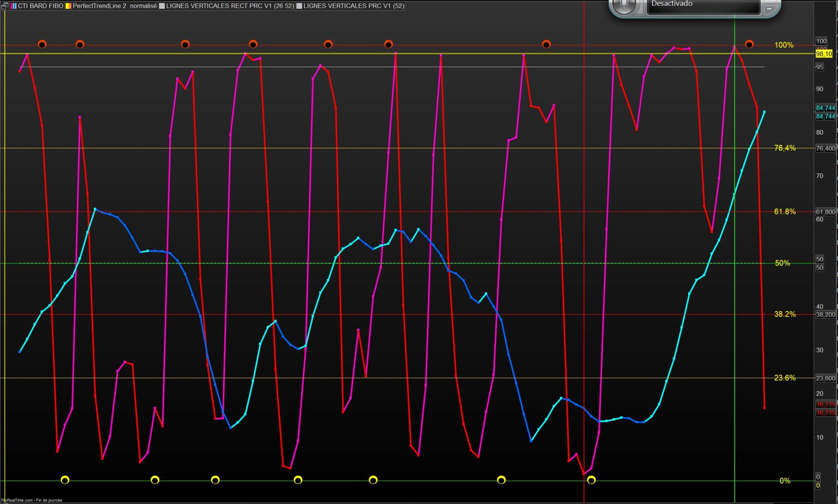Click the 61.8% Fibonacci level label
The height and width of the screenshot is (504, 838).
(785, 211)
